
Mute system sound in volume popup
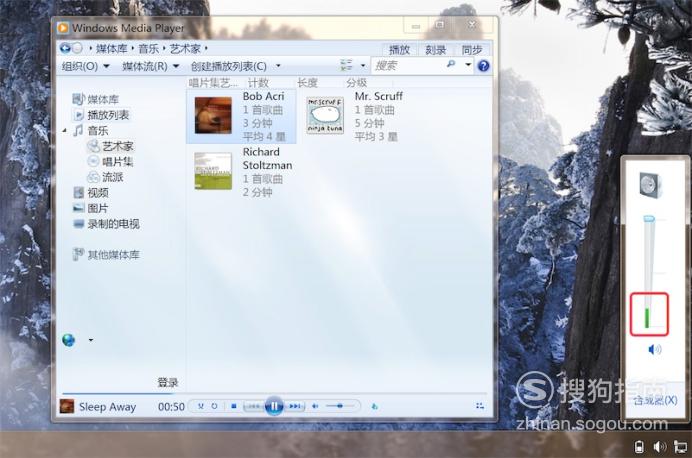click(x=654, y=350)
